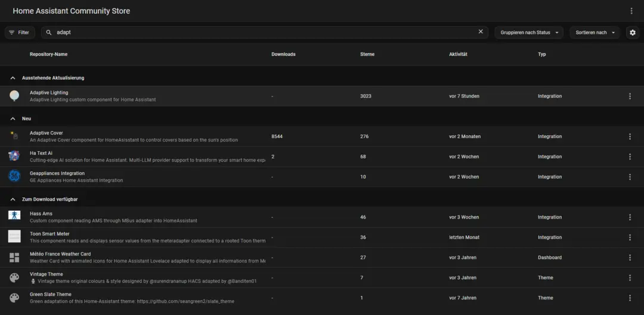Click the vor 7 Jahren activity cell
Image resolution: width=644 pixels, height=315 pixels.
pyautogui.click(x=463, y=298)
